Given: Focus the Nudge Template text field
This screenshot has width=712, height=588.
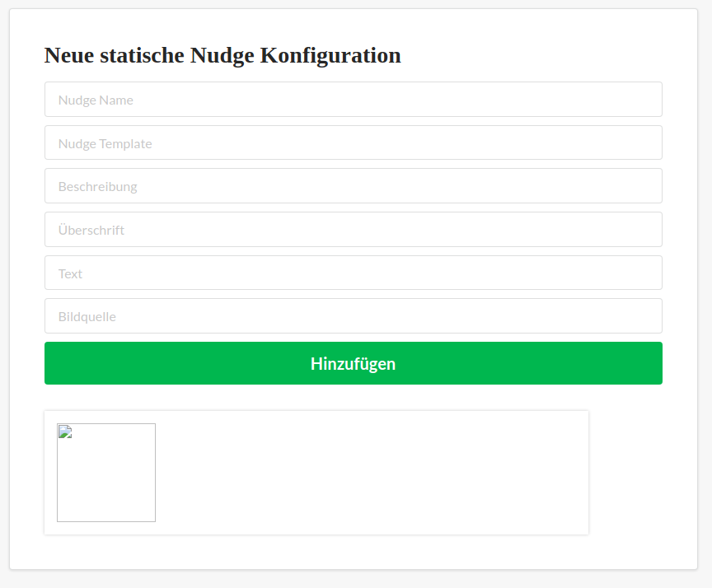Looking at the screenshot, I should click(353, 142).
